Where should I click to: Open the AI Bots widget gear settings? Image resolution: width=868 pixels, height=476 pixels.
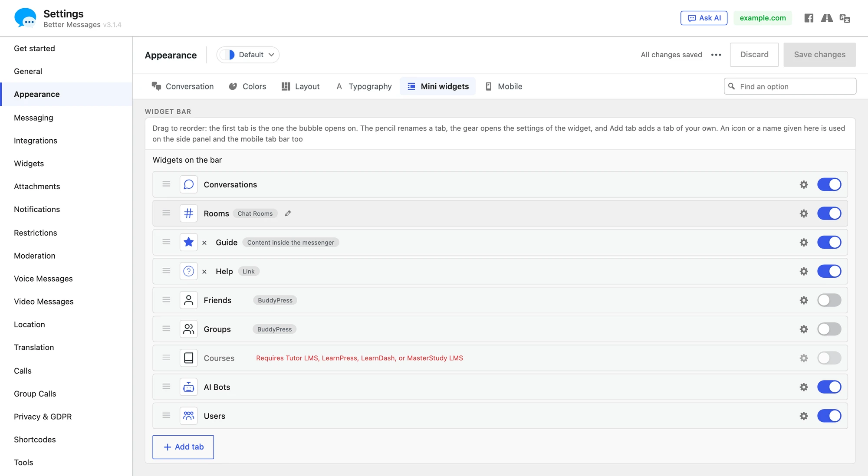(x=804, y=387)
